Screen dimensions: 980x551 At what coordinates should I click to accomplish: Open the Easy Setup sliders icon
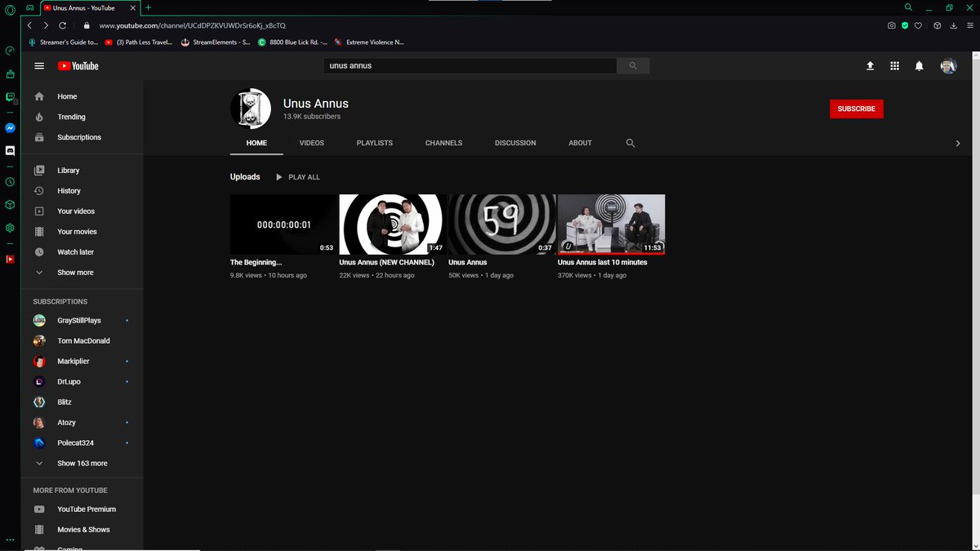click(969, 25)
